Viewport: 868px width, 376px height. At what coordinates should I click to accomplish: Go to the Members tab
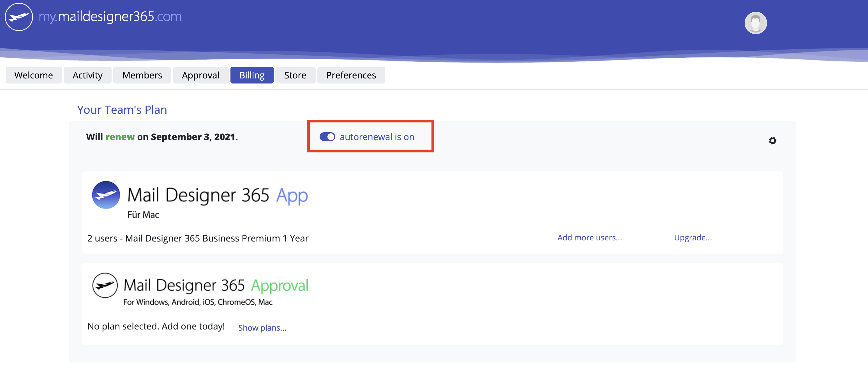coord(142,75)
